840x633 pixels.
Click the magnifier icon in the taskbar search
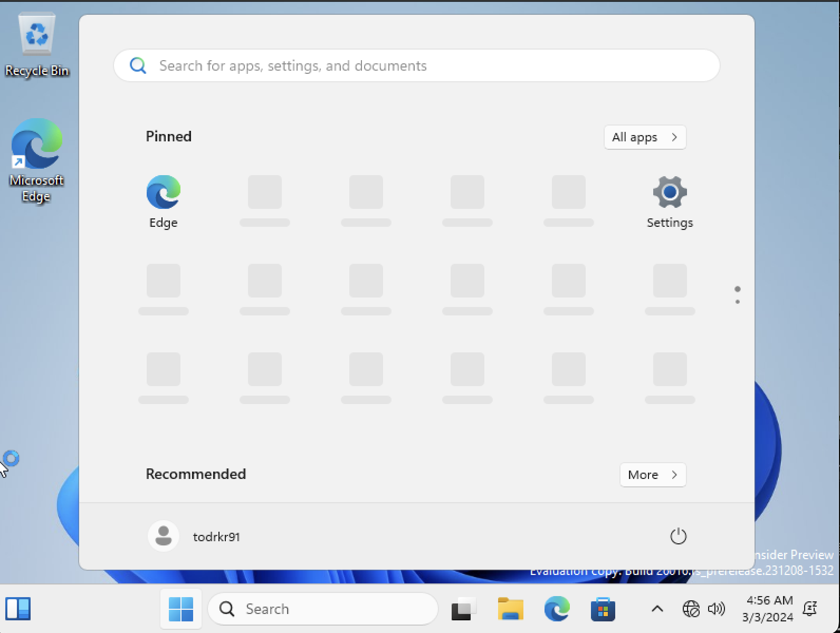tap(227, 609)
